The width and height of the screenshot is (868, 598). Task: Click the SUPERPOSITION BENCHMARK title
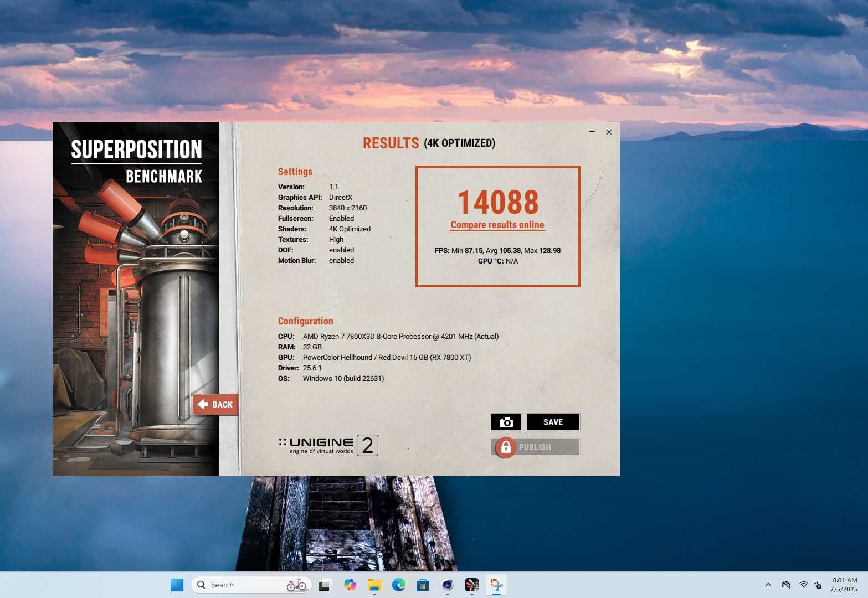[137, 162]
